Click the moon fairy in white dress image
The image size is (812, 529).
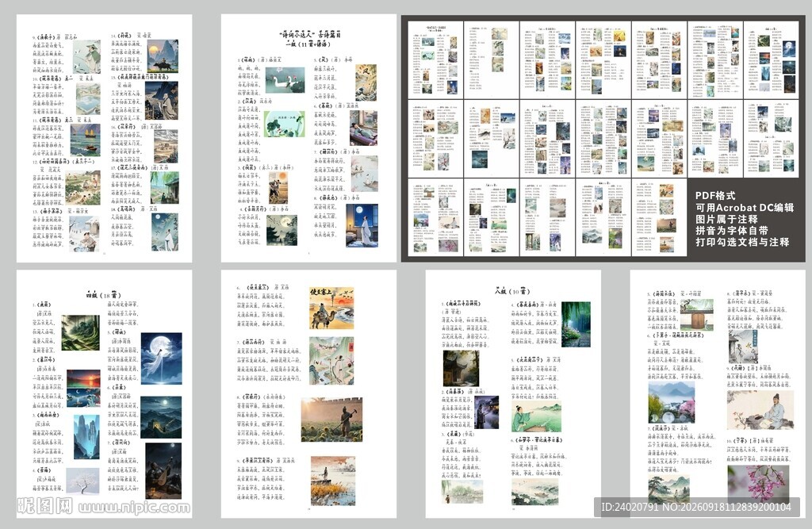(x=162, y=358)
